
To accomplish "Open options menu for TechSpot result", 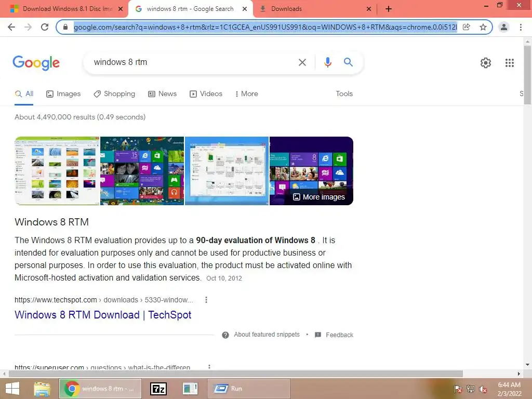I will tap(206, 300).
